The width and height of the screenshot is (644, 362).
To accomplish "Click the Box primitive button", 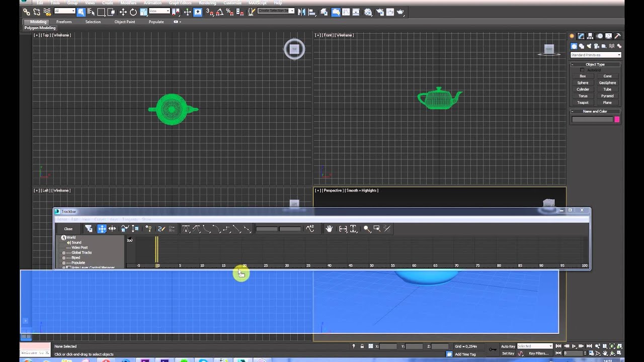I will (x=583, y=76).
